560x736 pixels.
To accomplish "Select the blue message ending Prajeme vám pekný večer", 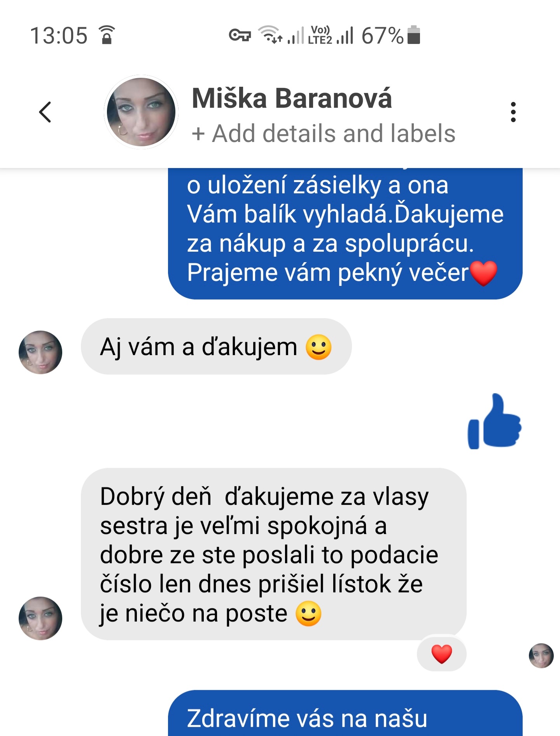I will pyautogui.click(x=345, y=233).
